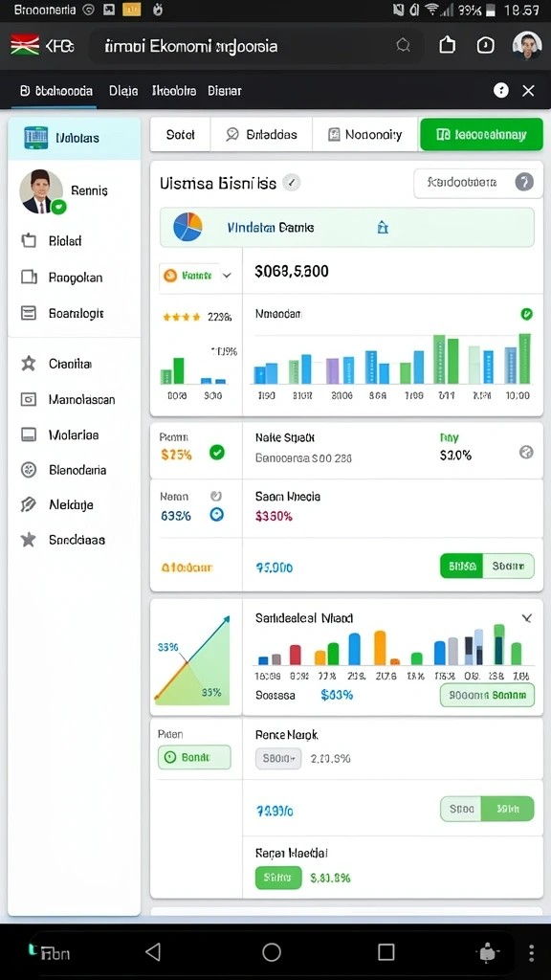Click the gray question mark help icon

pos(523,183)
